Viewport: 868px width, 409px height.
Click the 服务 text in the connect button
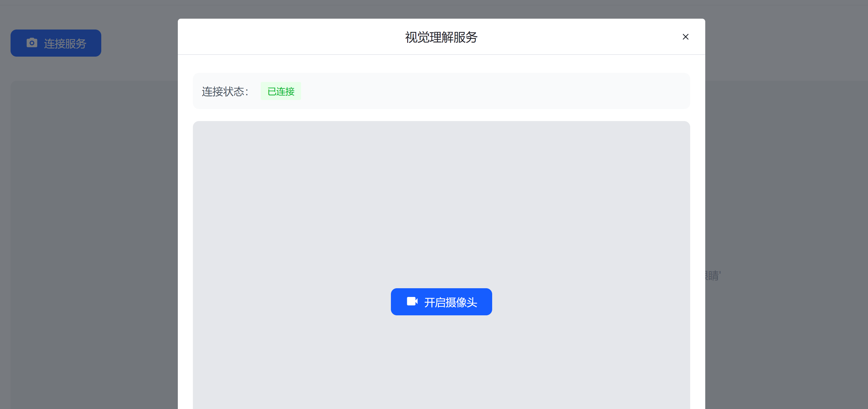click(x=75, y=43)
